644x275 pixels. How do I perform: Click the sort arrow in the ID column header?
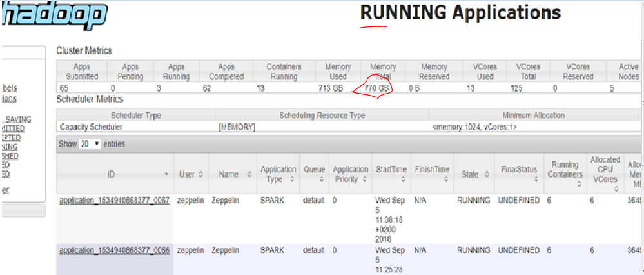click(x=166, y=174)
